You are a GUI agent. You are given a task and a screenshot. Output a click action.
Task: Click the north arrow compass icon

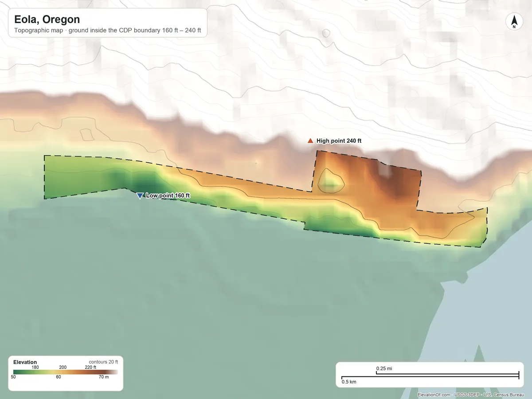(x=514, y=22)
